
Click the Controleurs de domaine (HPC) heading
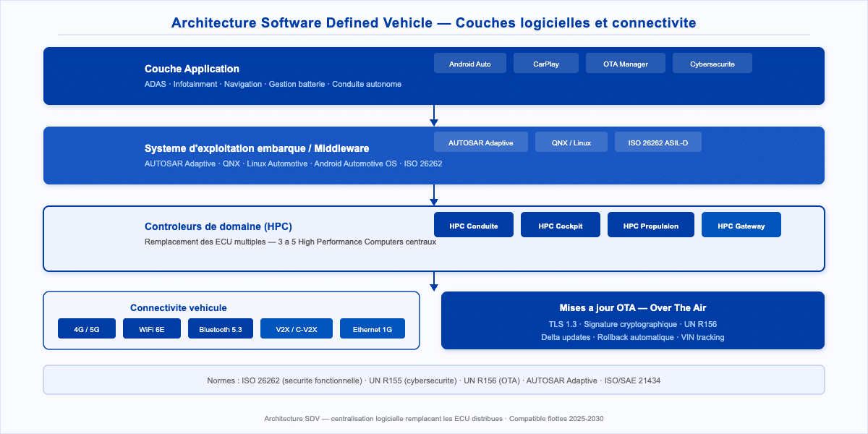click(x=218, y=226)
